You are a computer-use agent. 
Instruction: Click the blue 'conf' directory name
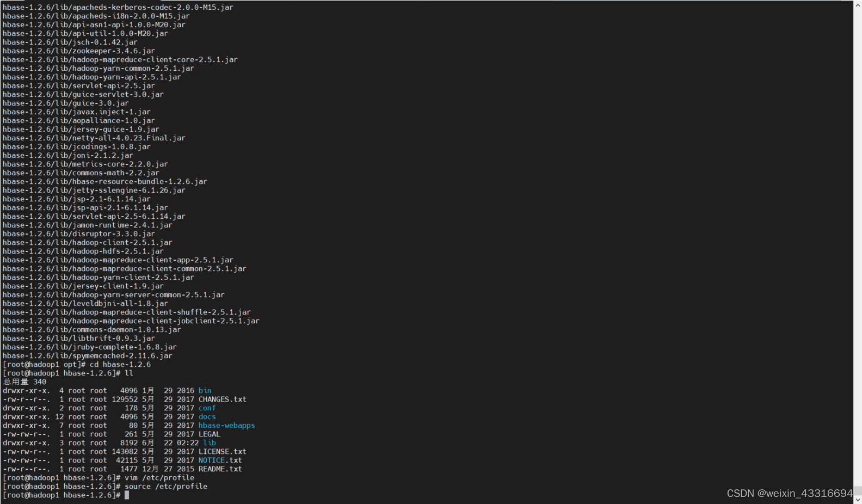pyautogui.click(x=207, y=408)
